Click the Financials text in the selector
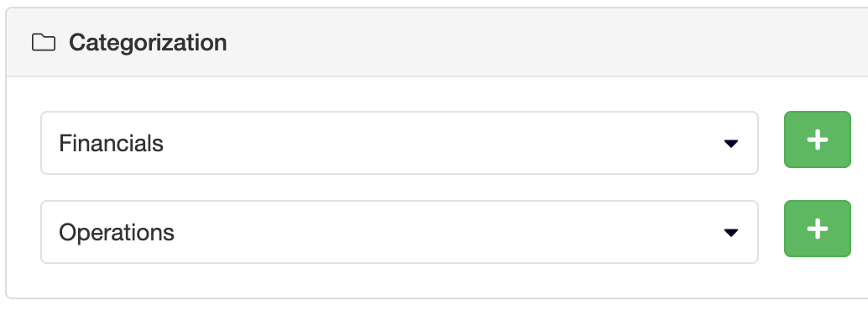 112,144
